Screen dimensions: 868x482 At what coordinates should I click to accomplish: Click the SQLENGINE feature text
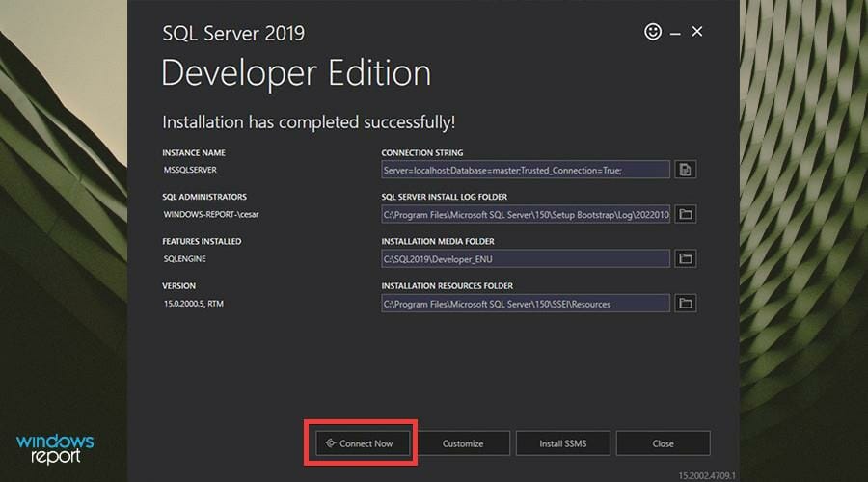pos(184,259)
